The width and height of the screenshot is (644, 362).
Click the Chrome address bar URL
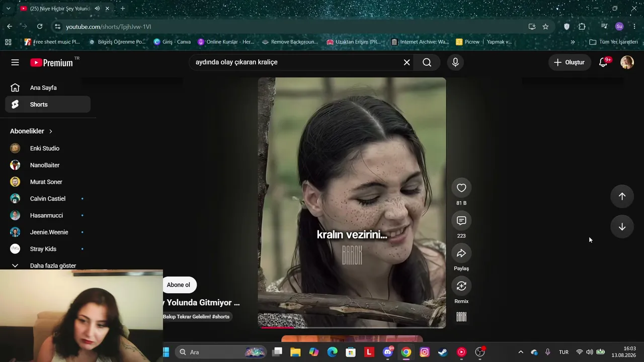point(109,27)
